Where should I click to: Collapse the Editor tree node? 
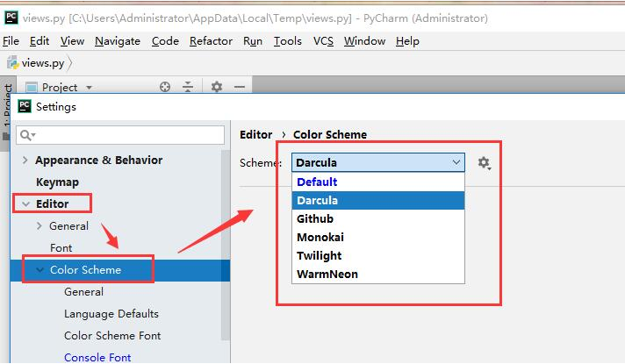[26, 203]
